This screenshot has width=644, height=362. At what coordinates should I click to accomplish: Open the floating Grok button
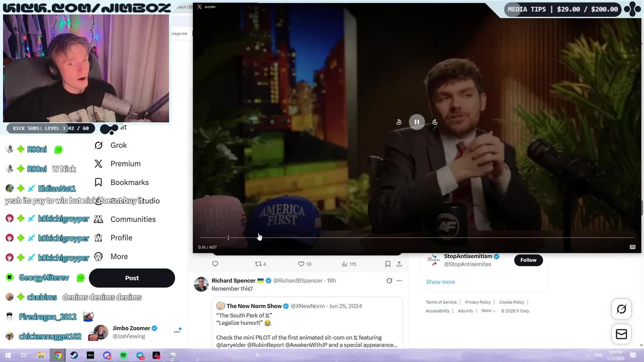pos(621,309)
